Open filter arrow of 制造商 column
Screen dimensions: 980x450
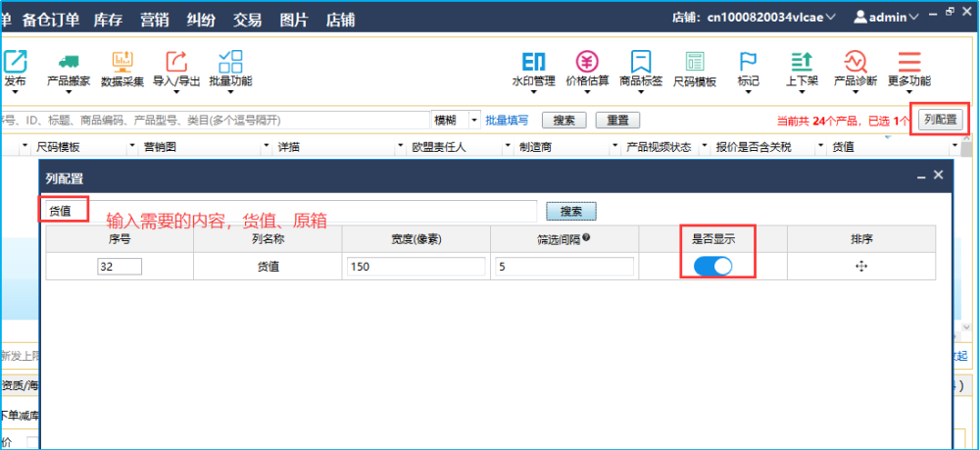coord(614,147)
